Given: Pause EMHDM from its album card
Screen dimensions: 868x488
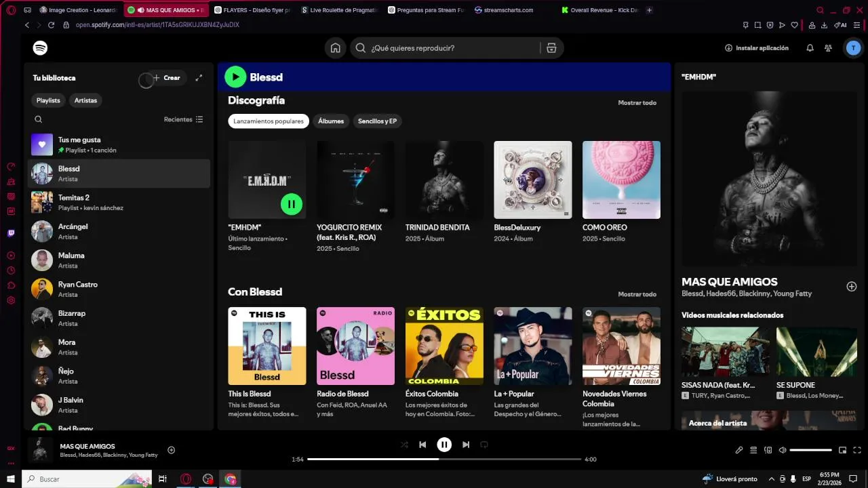Looking at the screenshot, I should tap(292, 203).
